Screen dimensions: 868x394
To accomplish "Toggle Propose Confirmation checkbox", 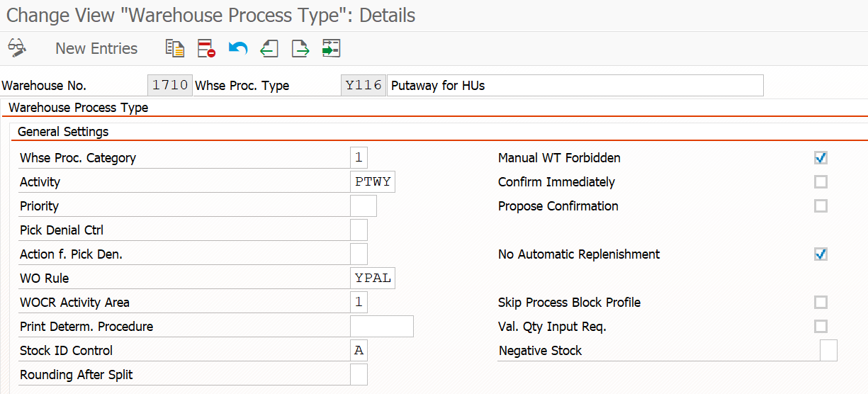I will click(821, 206).
